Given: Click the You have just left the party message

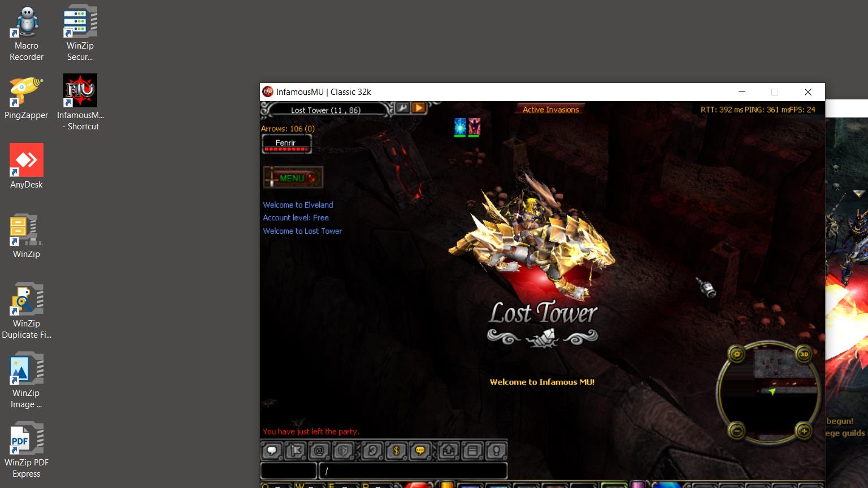Looking at the screenshot, I should tap(311, 432).
